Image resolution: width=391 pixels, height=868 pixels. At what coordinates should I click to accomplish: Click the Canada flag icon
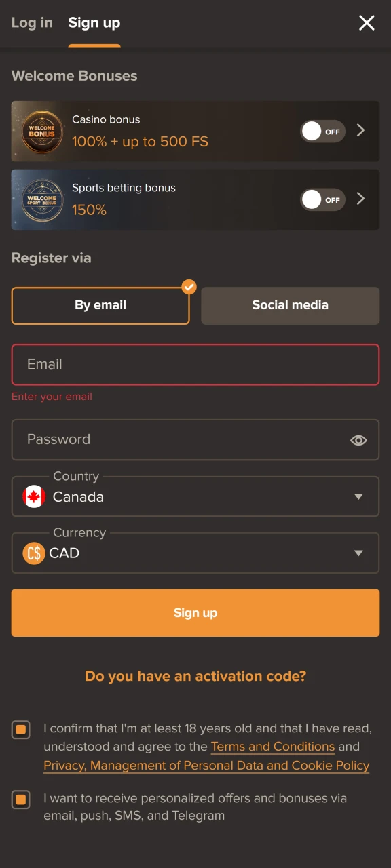pyautogui.click(x=33, y=496)
